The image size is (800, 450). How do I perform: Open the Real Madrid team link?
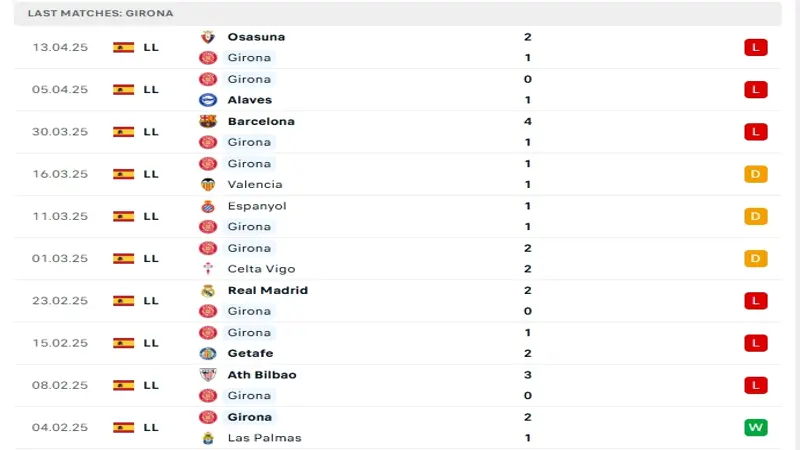267,291
